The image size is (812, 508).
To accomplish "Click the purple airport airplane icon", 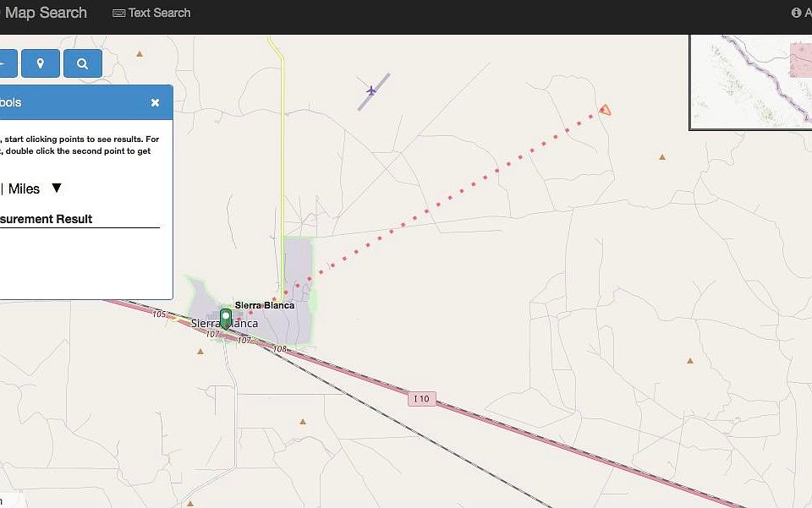I will [x=371, y=90].
